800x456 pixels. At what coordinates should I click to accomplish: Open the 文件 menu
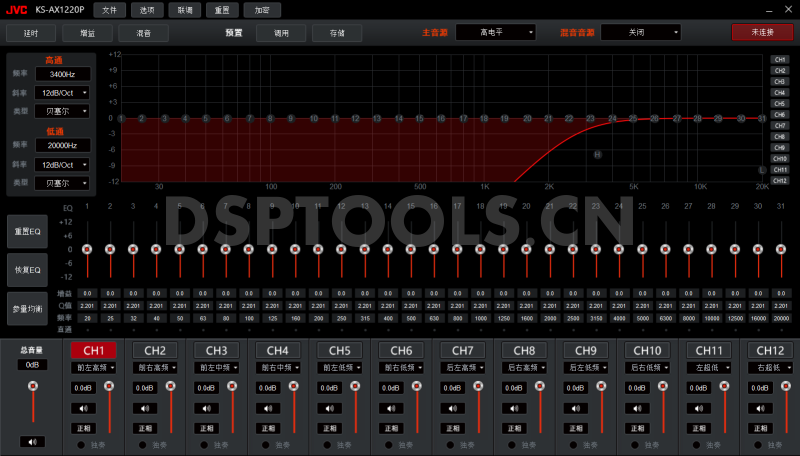(x=109, y=10)
